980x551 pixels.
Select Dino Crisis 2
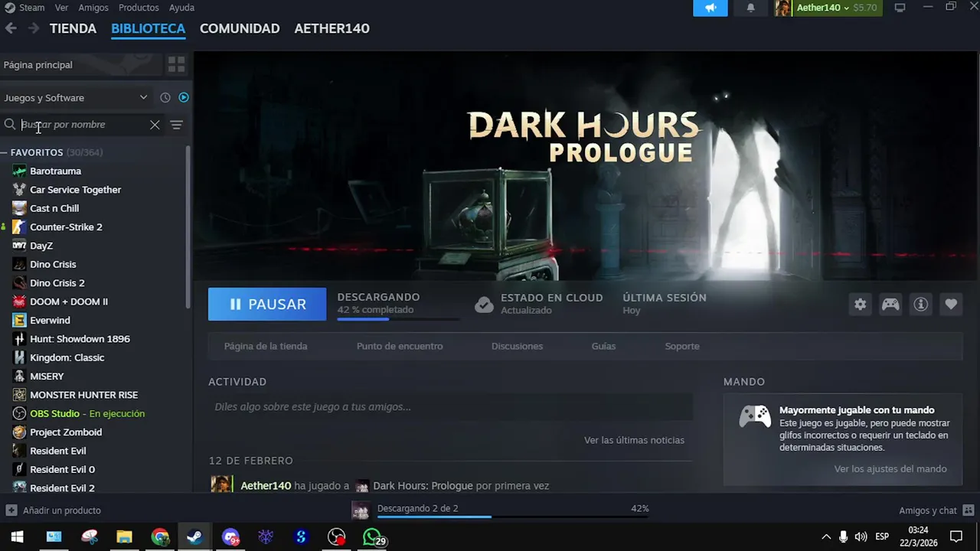[57, 283]
